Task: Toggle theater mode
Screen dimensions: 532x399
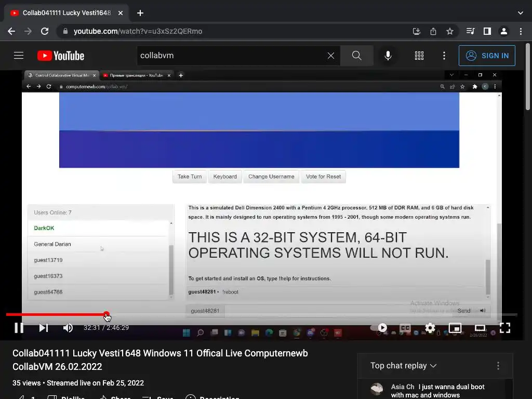Action: click(480, 328)
